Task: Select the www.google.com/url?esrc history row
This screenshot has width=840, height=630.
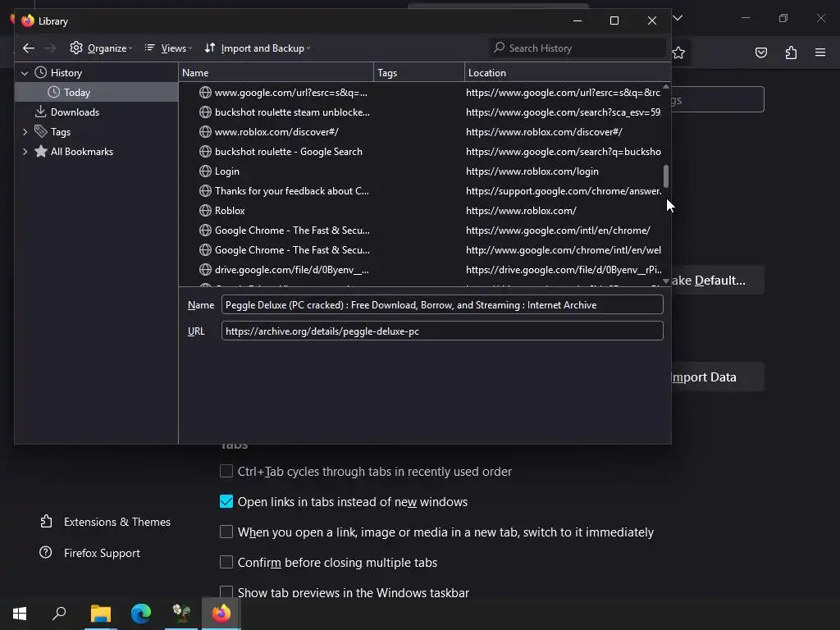Action: [x=421, y=92]
